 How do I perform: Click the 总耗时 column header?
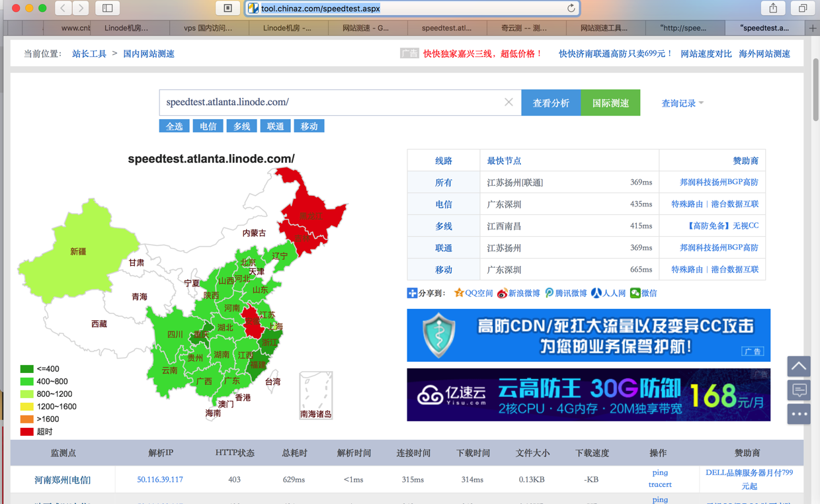(x=294, y=453)
